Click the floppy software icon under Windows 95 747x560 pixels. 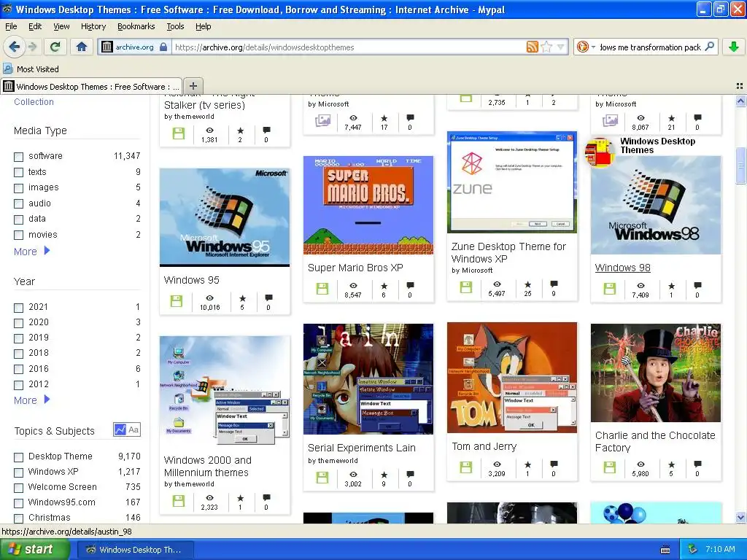(x=177, y=301)
